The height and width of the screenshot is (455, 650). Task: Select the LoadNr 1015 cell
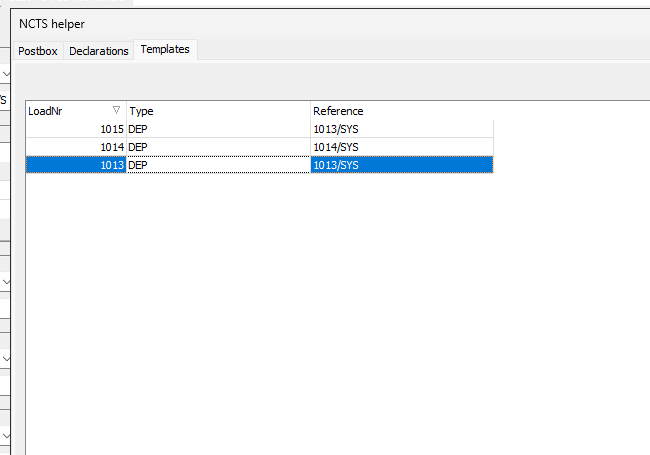(x=76, y=129)
